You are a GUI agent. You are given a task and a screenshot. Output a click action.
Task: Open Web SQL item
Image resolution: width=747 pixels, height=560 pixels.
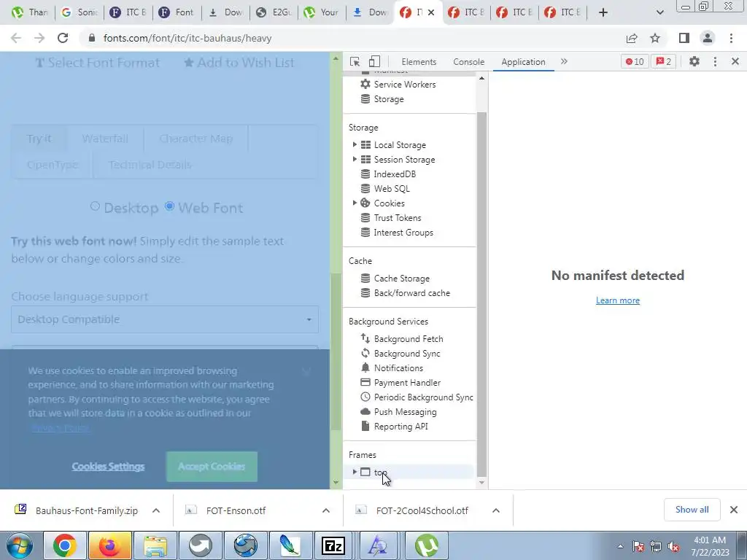[391, 189]
